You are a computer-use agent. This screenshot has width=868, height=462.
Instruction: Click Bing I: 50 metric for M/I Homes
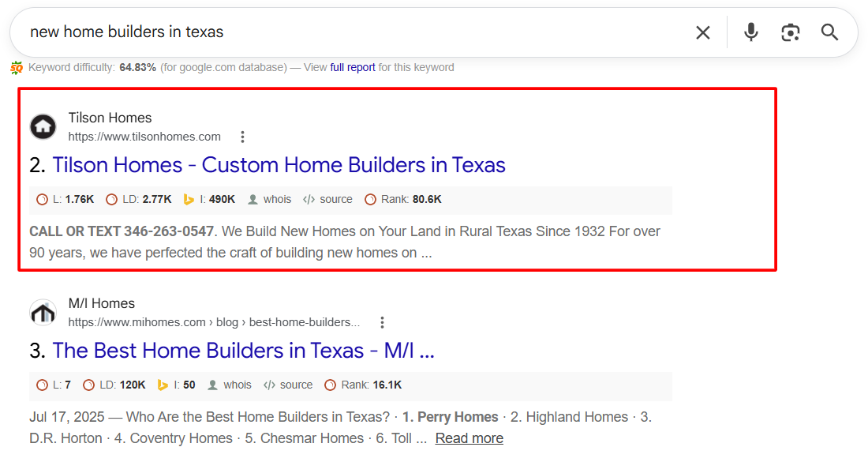[177, 385]
